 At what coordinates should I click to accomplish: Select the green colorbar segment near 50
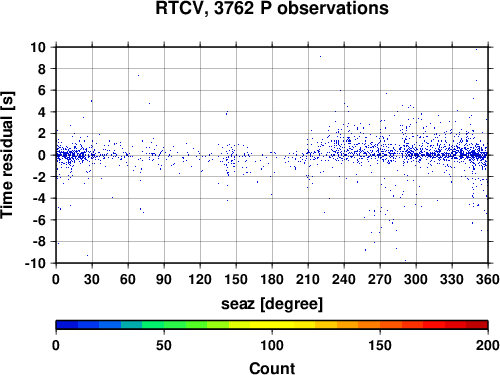click(153, 325)
